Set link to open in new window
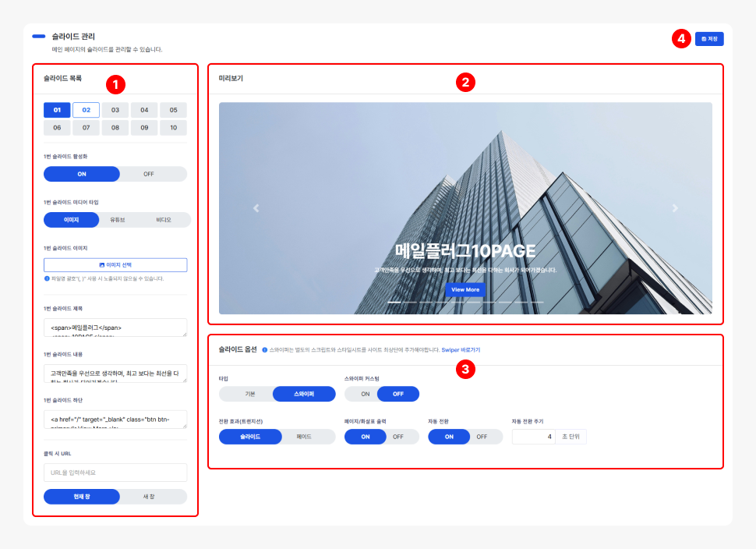 tap(149, 497)
